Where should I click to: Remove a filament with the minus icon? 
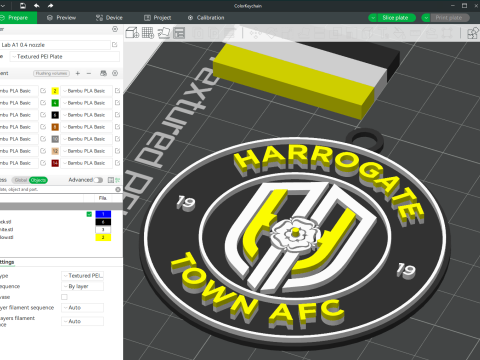[89, 73]
